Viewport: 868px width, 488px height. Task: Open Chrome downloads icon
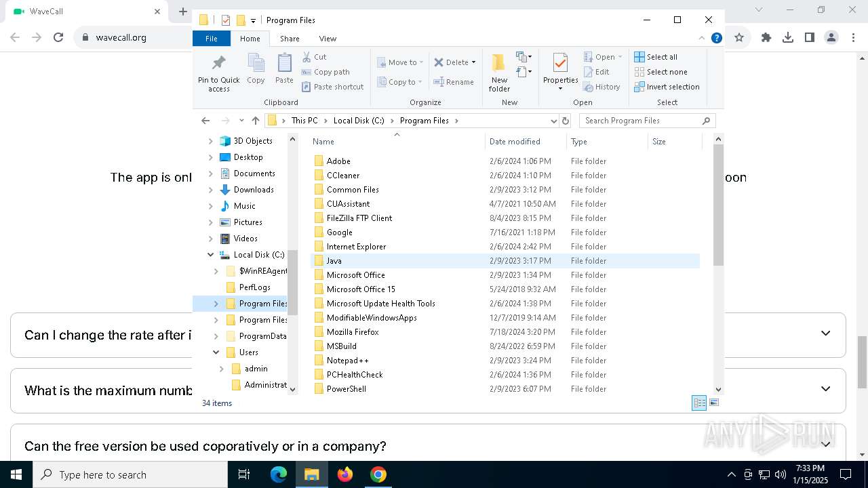pyautogui.click(x=788, y=38)
